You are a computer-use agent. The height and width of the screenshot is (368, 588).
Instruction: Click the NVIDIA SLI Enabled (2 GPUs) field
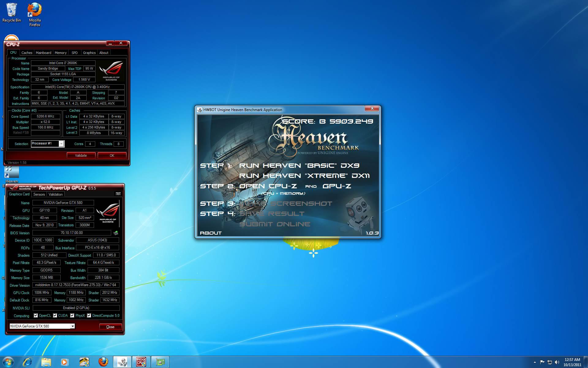(x=76, y=308)
